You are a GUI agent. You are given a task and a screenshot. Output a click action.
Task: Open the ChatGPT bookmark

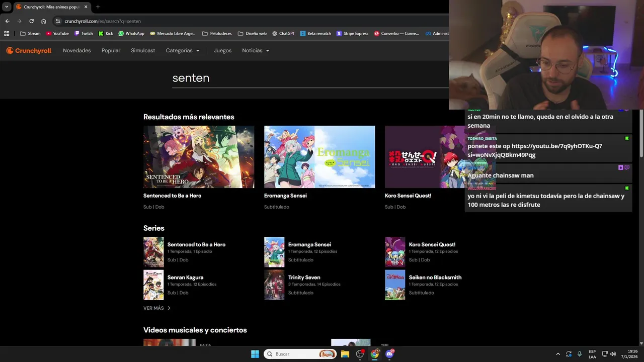(283, 34)
